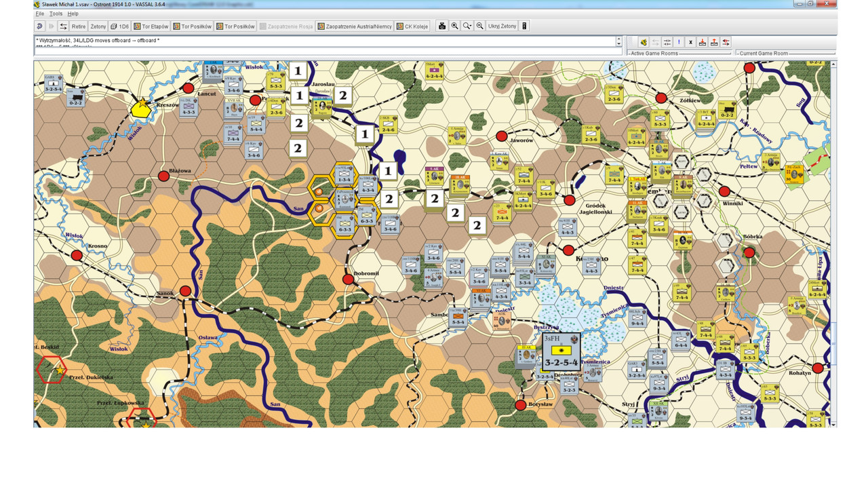Image resolution: width=868 pixels, height=481 pixels.
Task: Click the chat log scroll down arrow
Action: click(619, 44)
